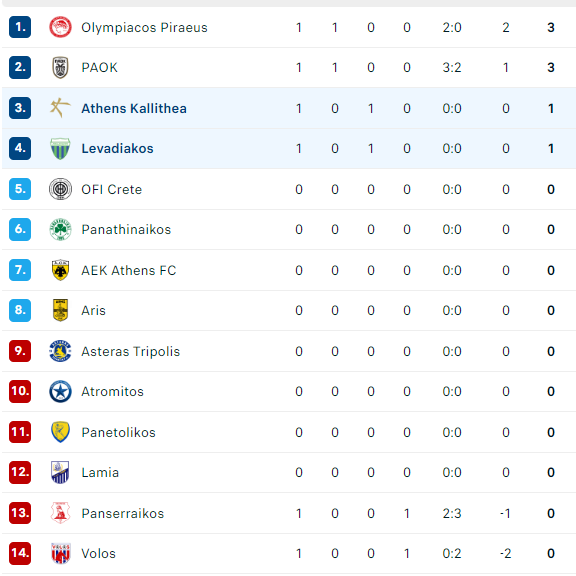Click the AEK Athens FC eagle crest
Viewport: 576px width, 576px height.
pos(60,270)
